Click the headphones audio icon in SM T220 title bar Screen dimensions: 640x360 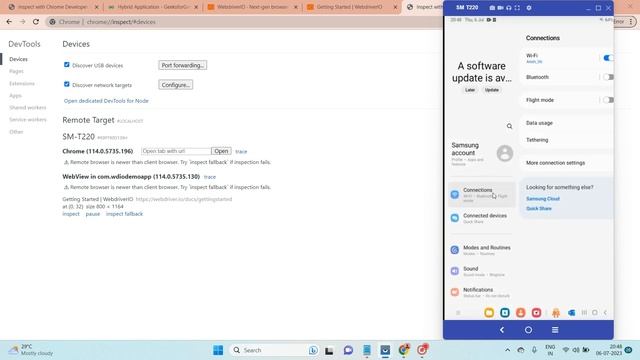click(509, 8)
